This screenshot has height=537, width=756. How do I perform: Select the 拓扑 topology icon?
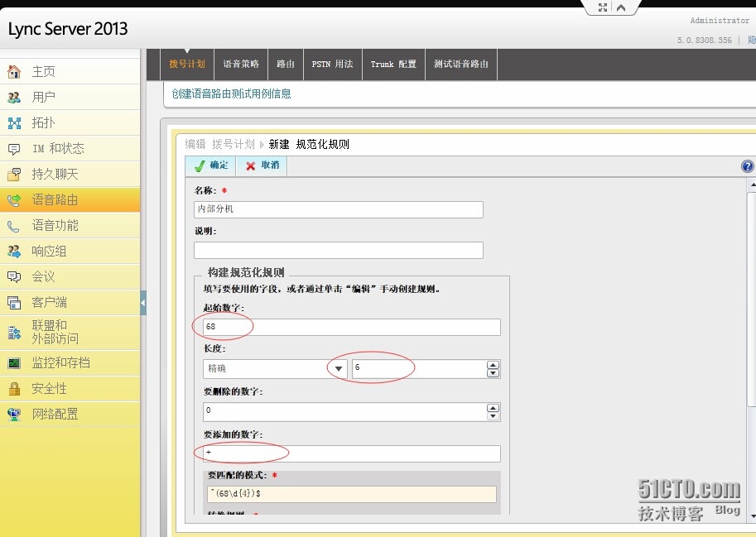point(14,123)
